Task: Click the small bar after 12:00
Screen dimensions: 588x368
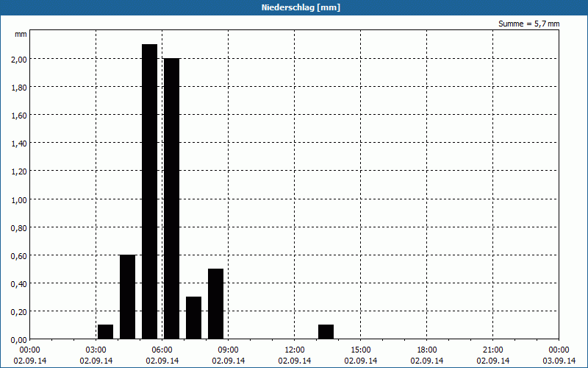Action: [x=326, y=332]
